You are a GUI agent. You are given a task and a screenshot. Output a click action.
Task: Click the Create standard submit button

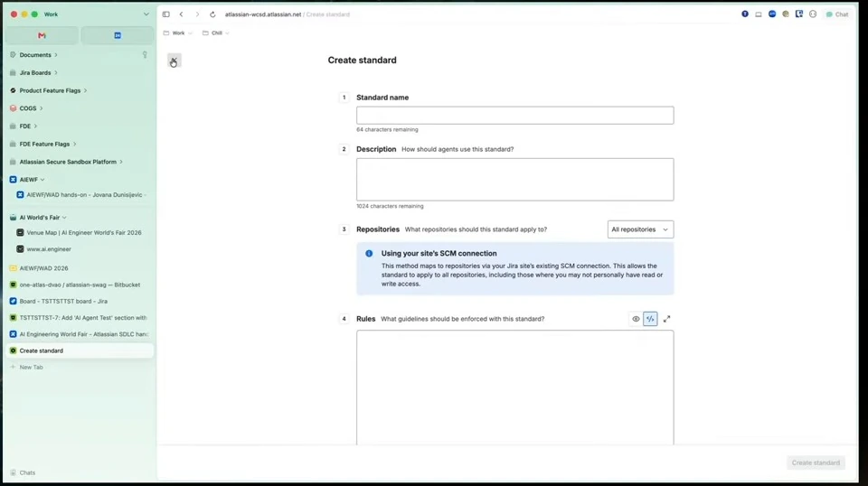point(816,463)
